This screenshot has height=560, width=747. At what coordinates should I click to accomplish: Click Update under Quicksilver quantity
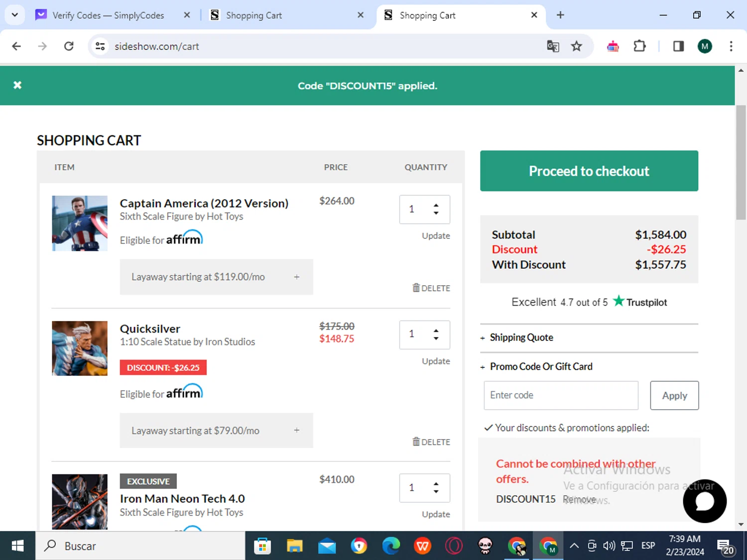pos(436,361)
